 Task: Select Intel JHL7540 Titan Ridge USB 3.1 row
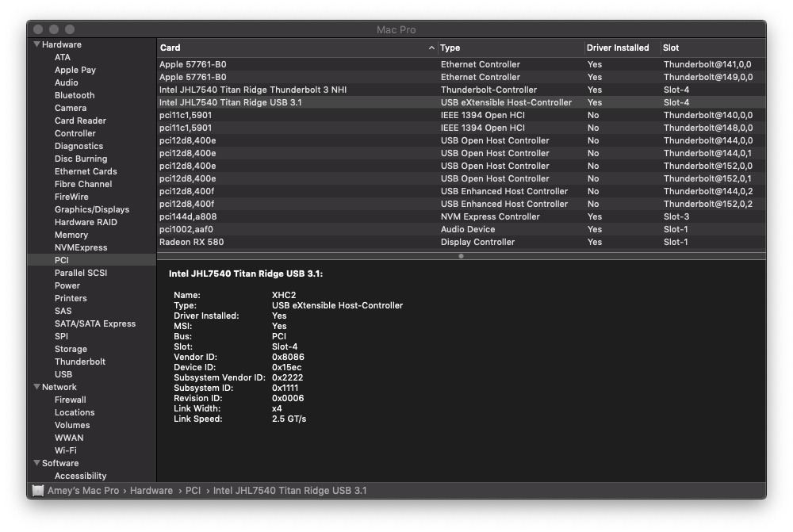pos(462,102)
